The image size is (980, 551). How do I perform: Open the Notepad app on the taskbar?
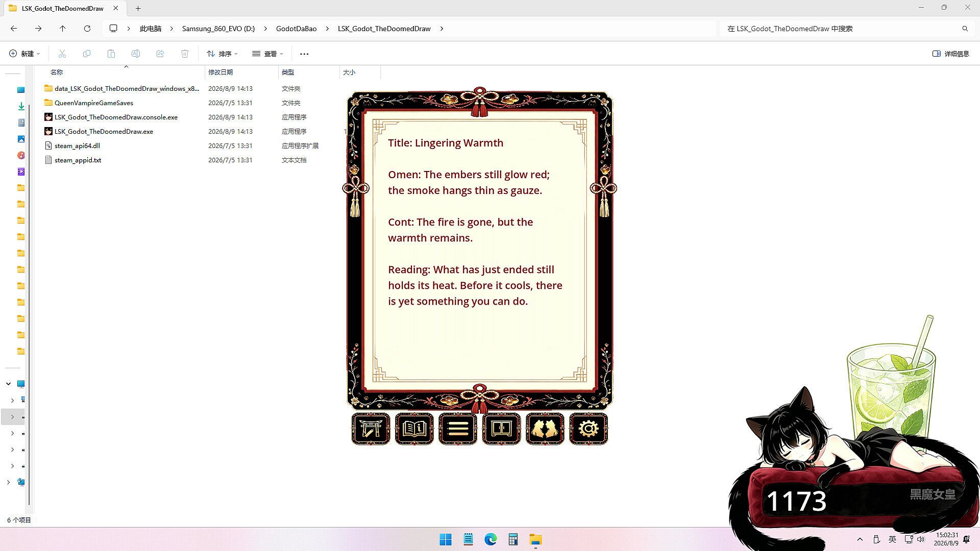(468, 539)
